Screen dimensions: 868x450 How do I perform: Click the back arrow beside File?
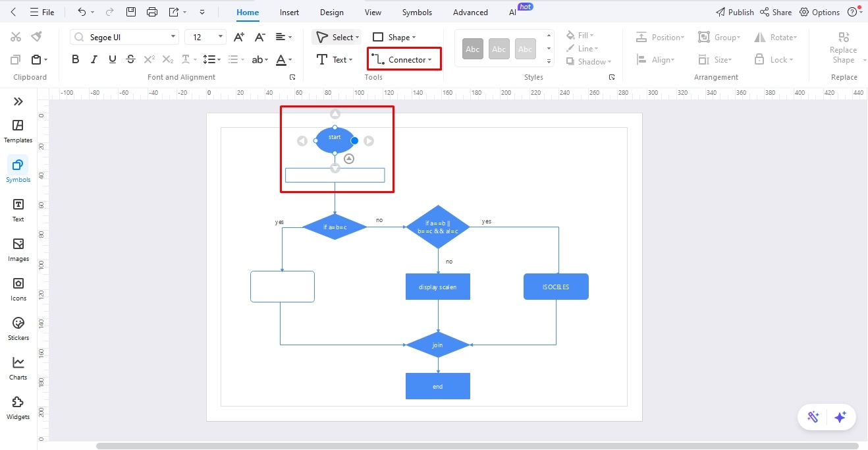click(x=14, y=12)
